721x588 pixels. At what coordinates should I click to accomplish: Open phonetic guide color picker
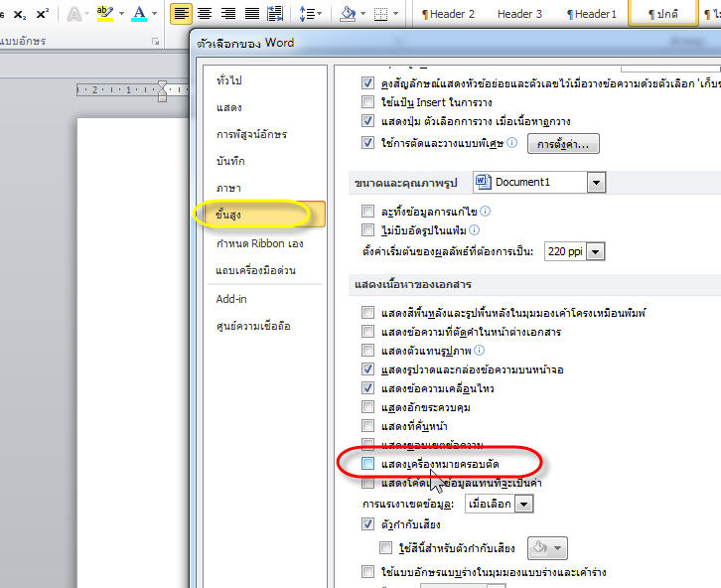click(547, 548)
